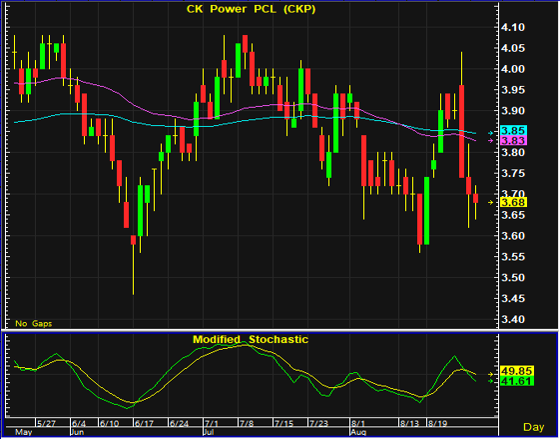This screenshot has height=439, width=560.
Task: Click the 8/19 date marker on time axis
Action: click(x=438, y=423)
